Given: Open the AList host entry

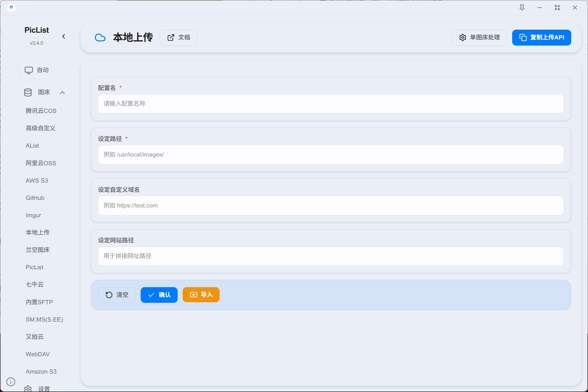Looking at the screenshot, I should (x=32, y=146).
